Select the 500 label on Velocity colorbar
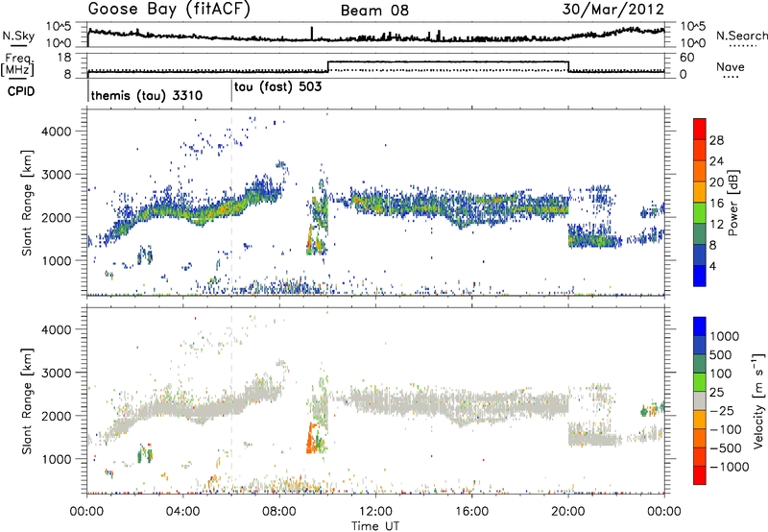768x532 pixels. [721, 354]
